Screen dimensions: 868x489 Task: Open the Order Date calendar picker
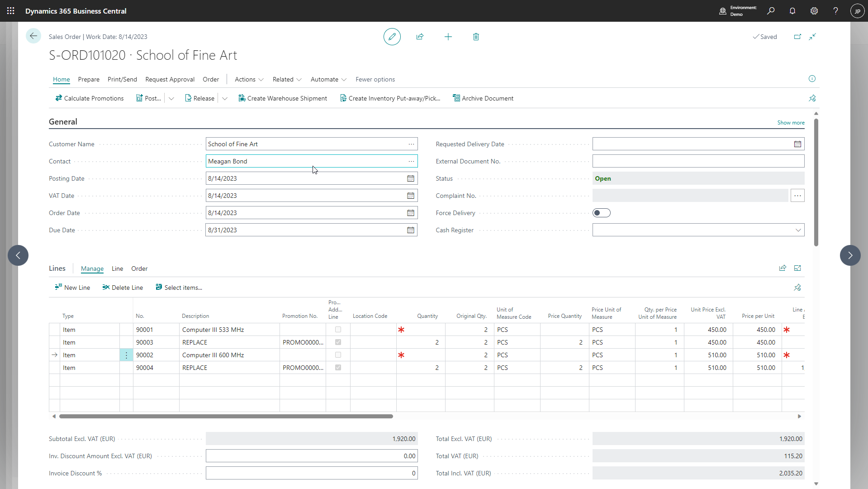tap(410, 213)
